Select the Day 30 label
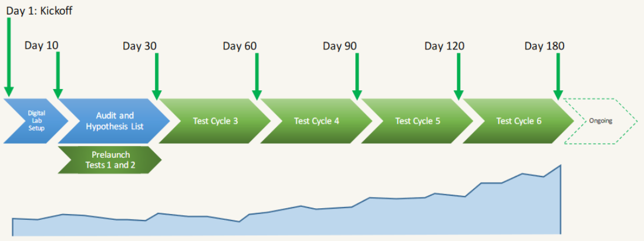This screenshot has width=644, height=241. [x=140, y=46]
